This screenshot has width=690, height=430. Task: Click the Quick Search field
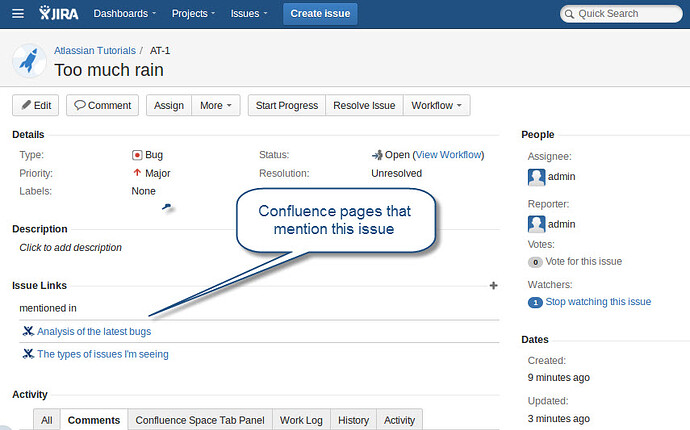tap(621, 14)
